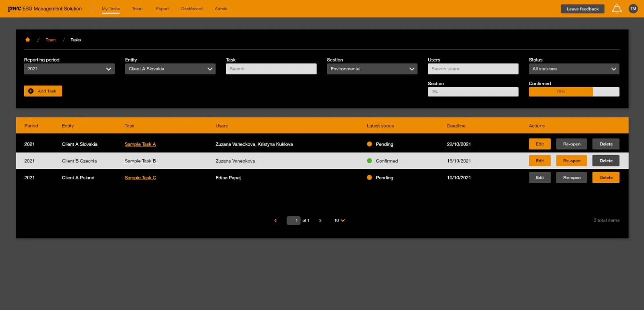The image size is (644, 310).
Task: Change the items-per-page selector
Action: pyautogui.click(x=339, y=220)
